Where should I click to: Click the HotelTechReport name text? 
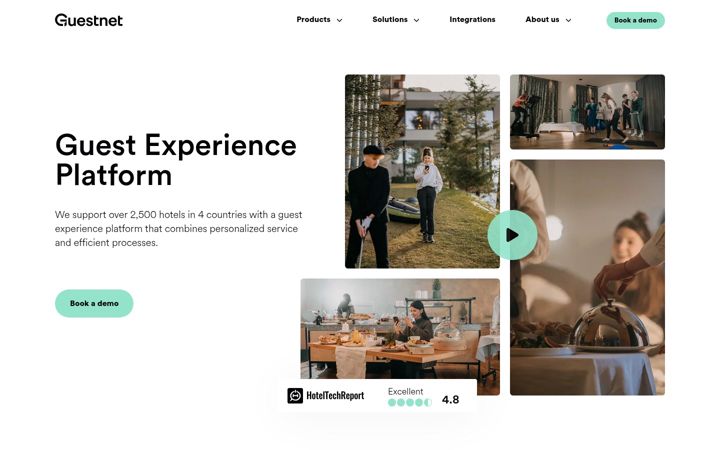(x=335, y=395)
